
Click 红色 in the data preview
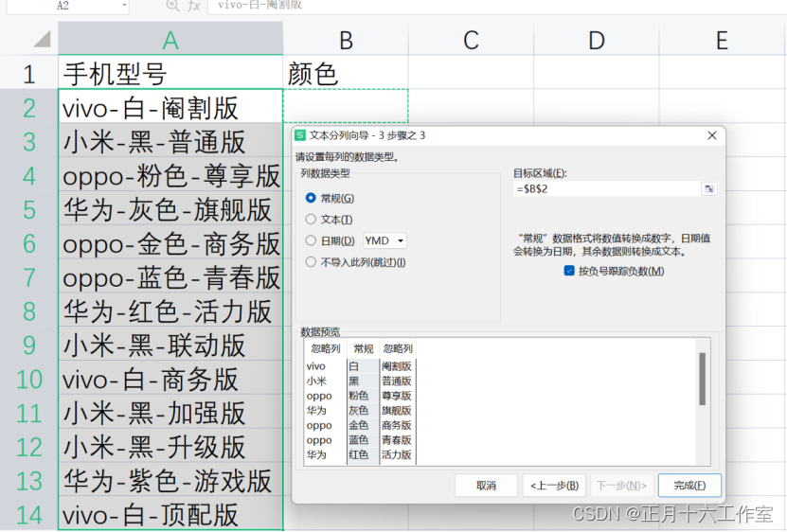[358, 454]
